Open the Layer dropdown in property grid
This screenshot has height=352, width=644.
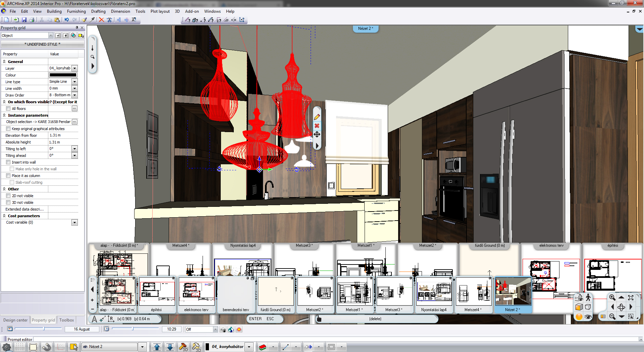pos(74,68)
